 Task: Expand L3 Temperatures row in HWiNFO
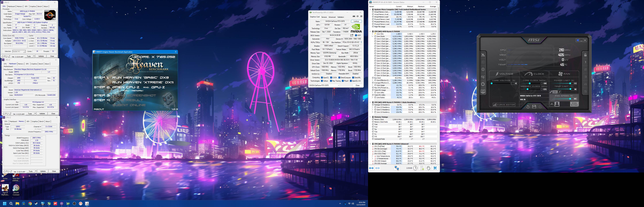(x=372, y=159)
